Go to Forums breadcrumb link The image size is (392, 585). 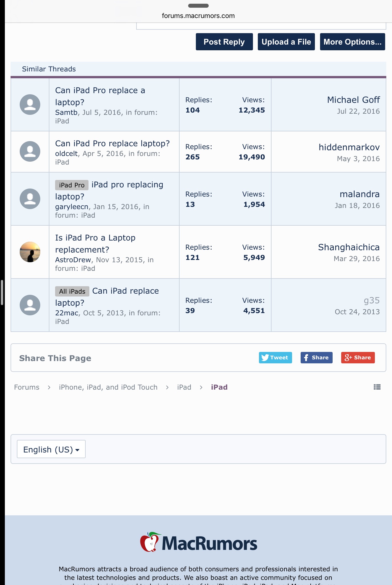[x=27, y=387]
